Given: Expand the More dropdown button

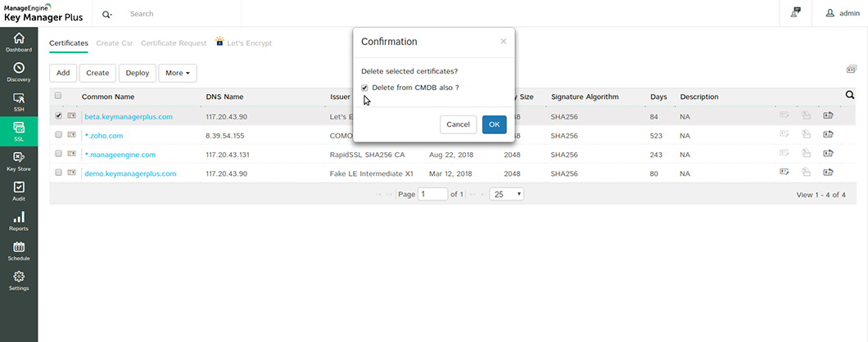Looking at the screenshot, I should click(x=179, y=73).
